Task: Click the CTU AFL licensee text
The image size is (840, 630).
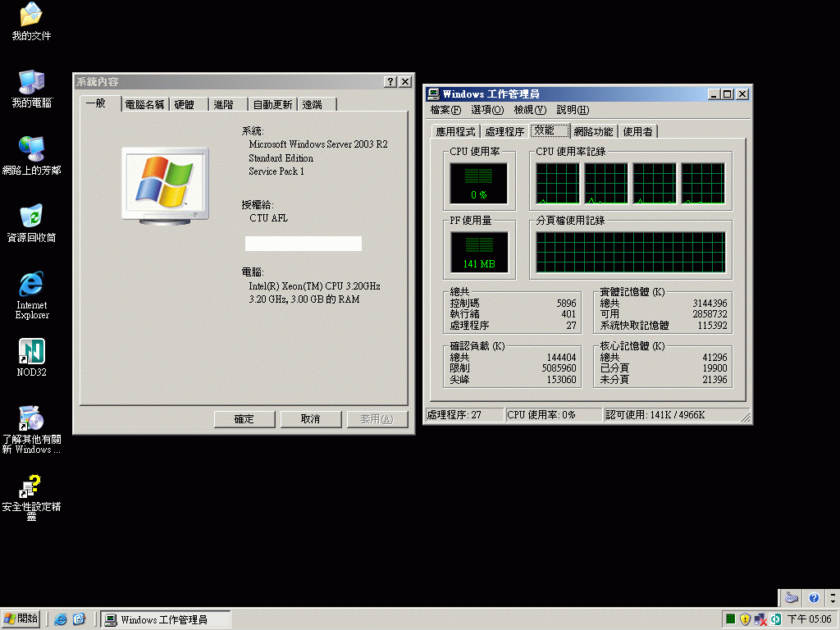Action: (268, 218)
